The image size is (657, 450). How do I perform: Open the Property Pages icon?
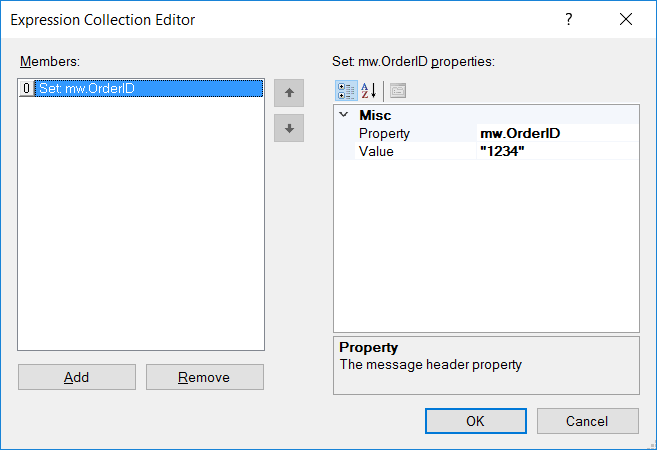398,91
